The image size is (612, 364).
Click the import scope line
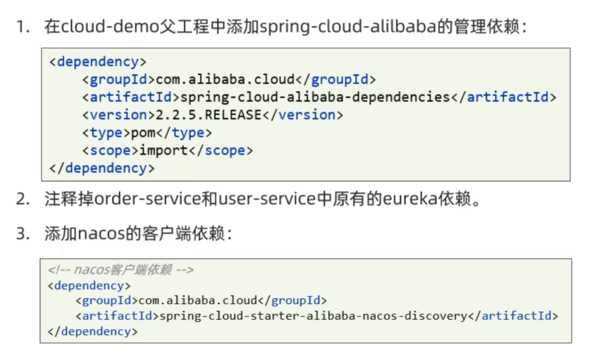[167, 150]
